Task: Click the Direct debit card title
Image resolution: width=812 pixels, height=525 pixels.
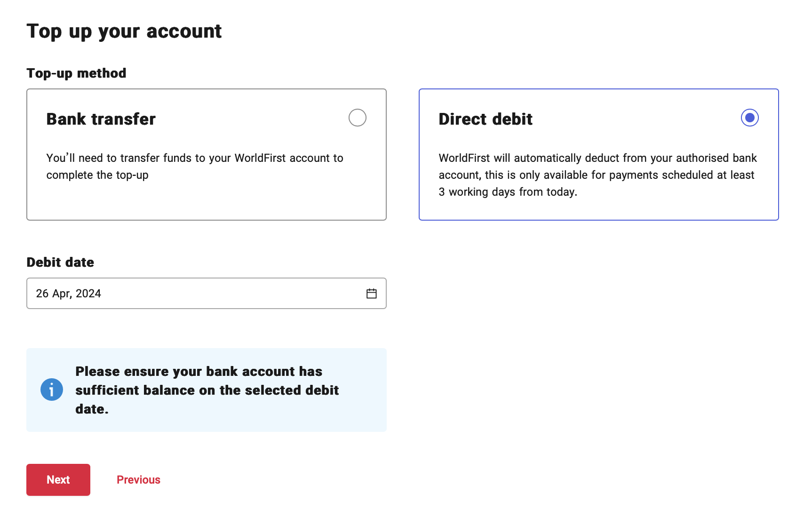Action: [486, 119]
